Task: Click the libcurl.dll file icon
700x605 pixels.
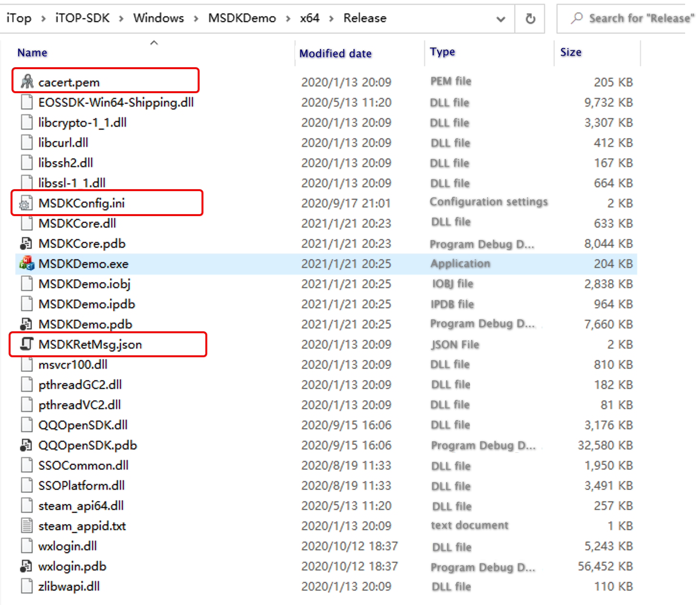Action: (27, 143)
